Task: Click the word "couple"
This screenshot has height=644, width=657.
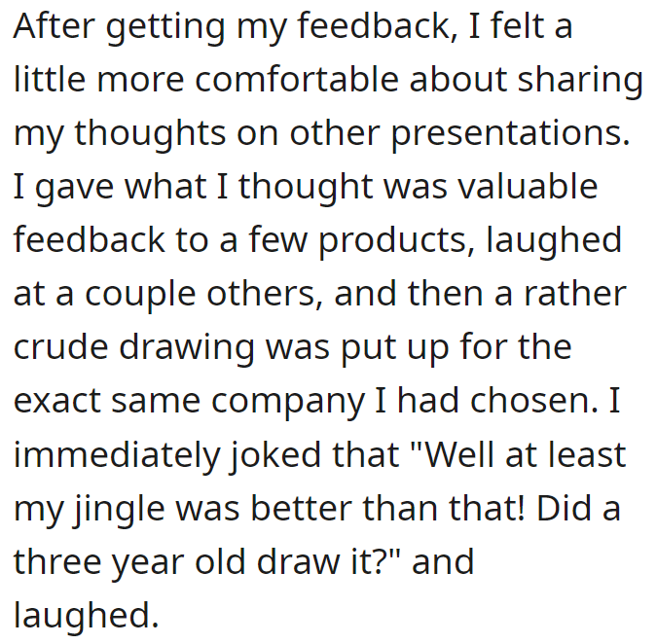Action: (140, 296)
